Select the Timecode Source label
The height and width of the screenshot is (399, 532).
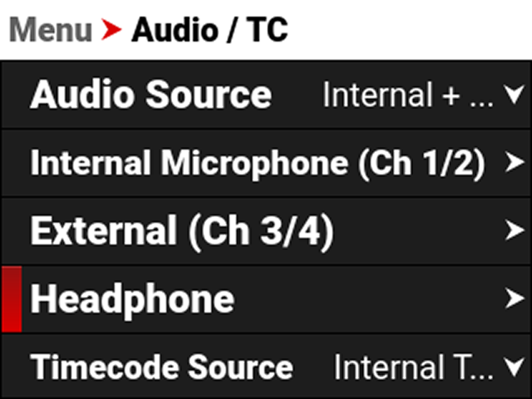point(162,368)
